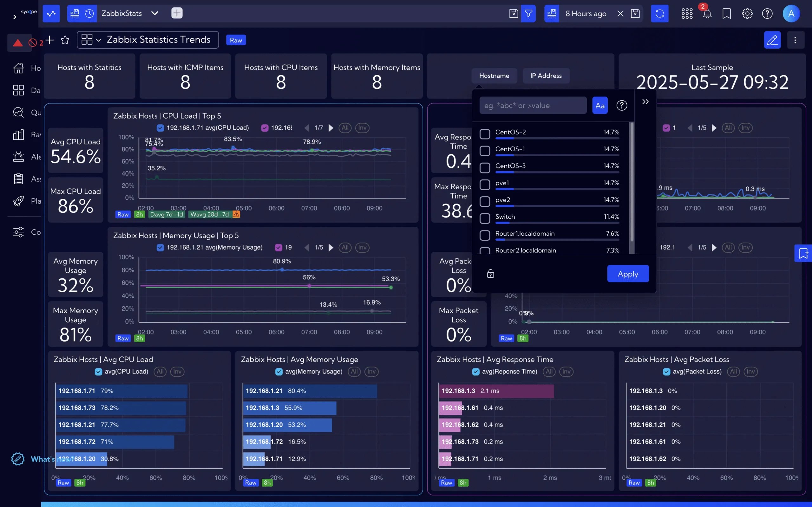Go to previous Memory Usage legend page

point(306,247)
